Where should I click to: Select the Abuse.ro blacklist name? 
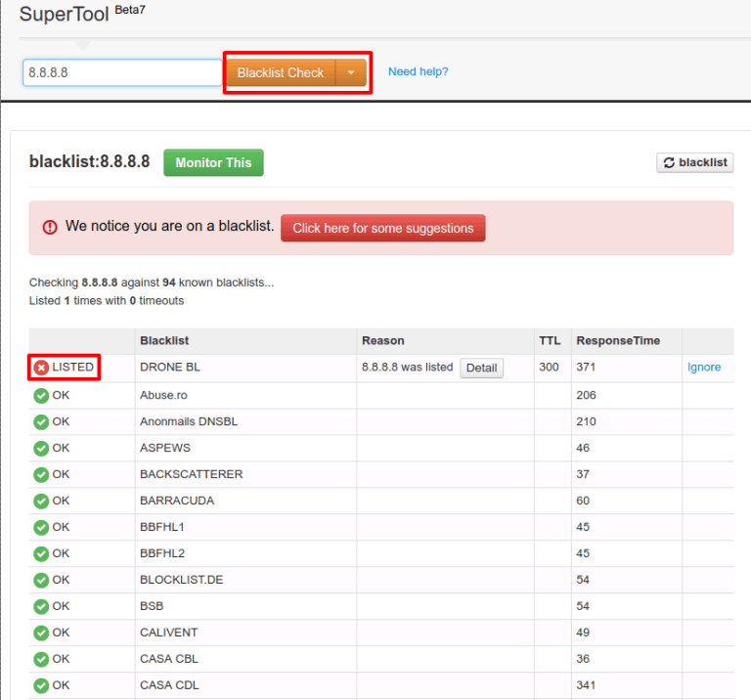(x=163, y=396)
